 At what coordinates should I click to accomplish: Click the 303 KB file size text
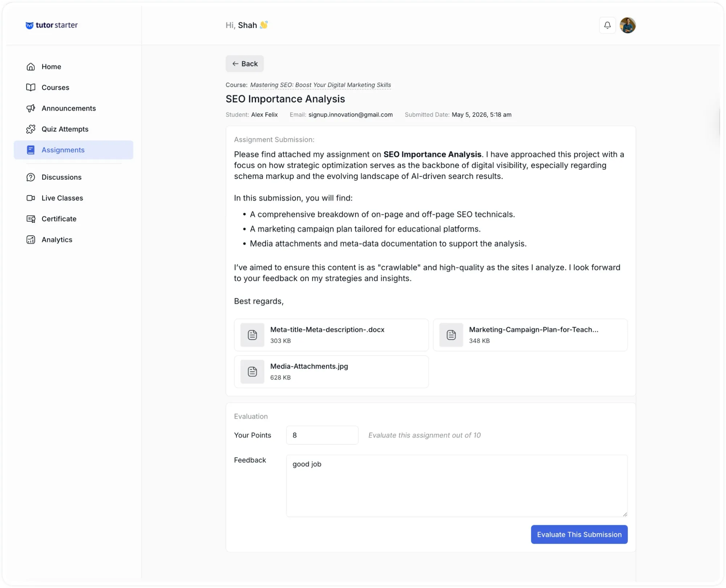pos(280,341)
